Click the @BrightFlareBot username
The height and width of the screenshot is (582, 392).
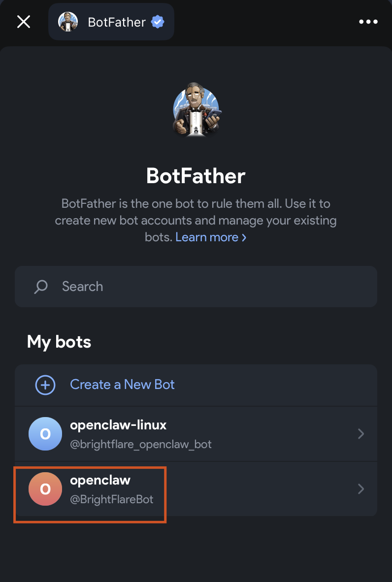[112, 499]
